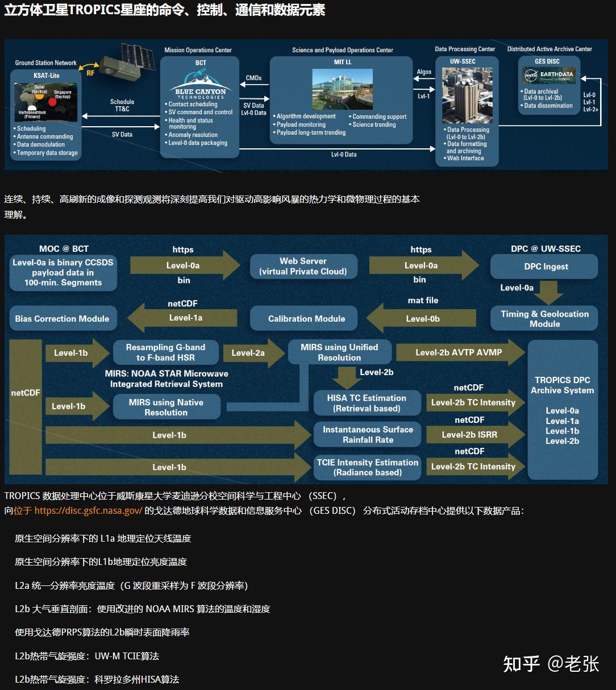Viewport: 616px width, 690px height.
Task: Click the Web Server virtual Private Cloud box
Action: coord(303,266)
